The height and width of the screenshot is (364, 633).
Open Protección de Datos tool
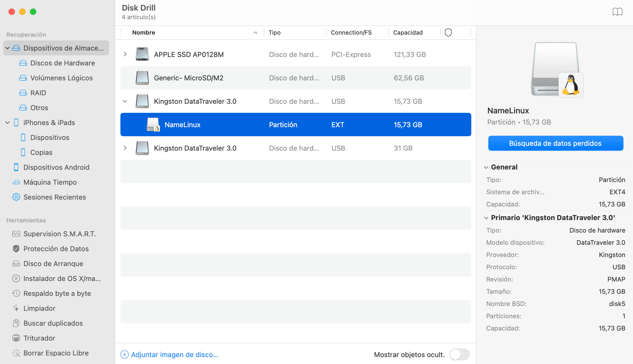click(x=56, y=249)
